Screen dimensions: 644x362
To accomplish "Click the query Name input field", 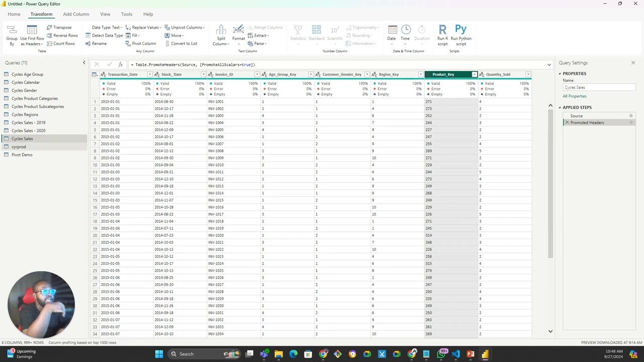I will (x=599, y=87).
